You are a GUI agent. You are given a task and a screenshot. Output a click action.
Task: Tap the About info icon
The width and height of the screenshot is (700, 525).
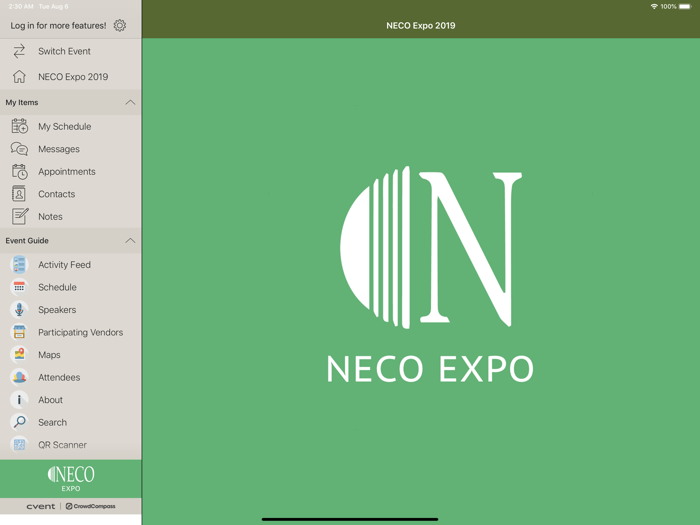coord(19,400)
